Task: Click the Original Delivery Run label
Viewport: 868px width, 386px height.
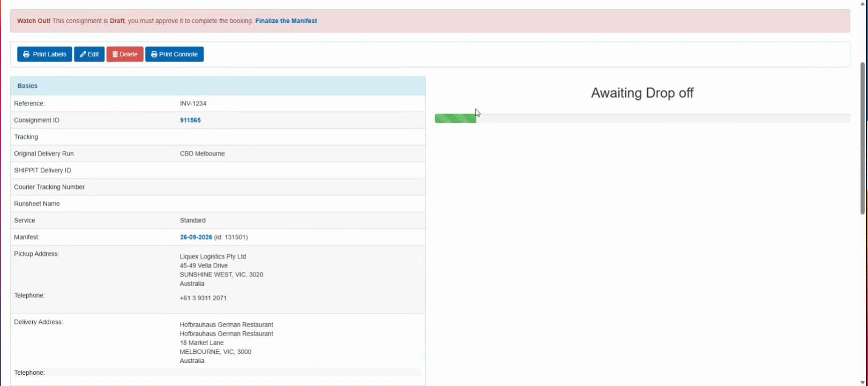Action: click(44, 153)
